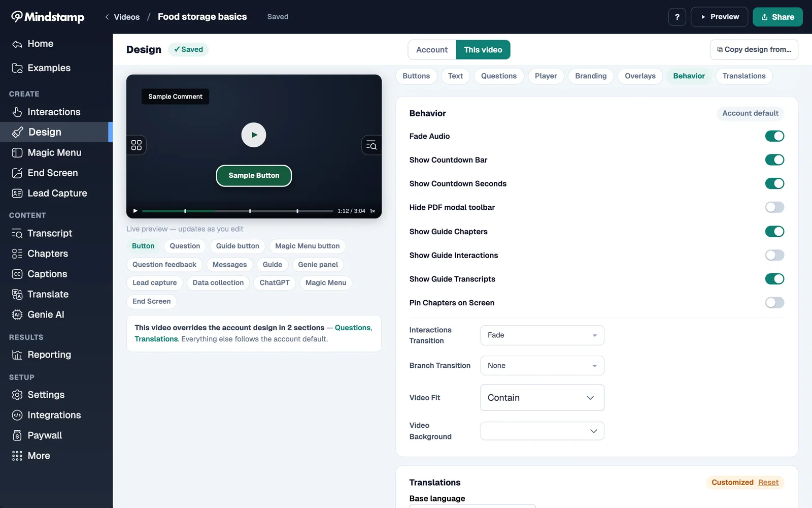
Task: Open the Interactions Transition dropdown
Action: pyautogui.click(x=542, y=335)
